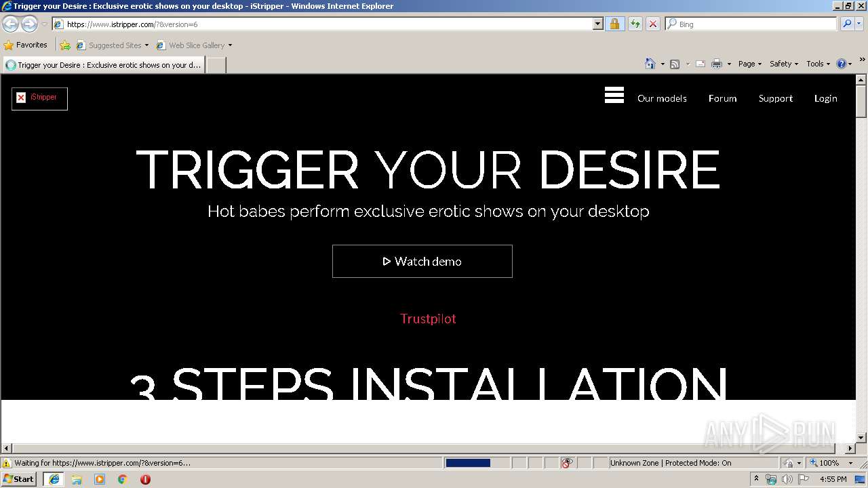The height and width of the screenshot is (488, 868).
Task: Click vertical scrollbar down arrow
Action: [862, 438]
